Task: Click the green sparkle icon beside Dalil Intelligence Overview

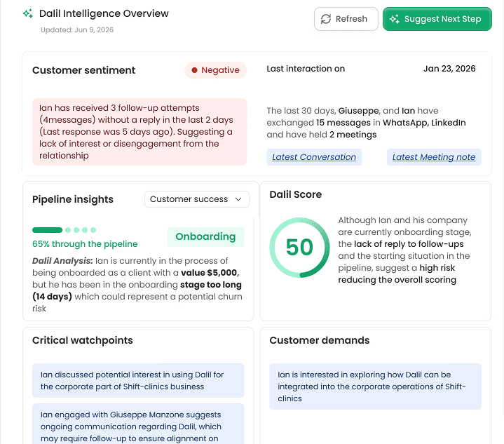Action: click(x=28, y=13)
